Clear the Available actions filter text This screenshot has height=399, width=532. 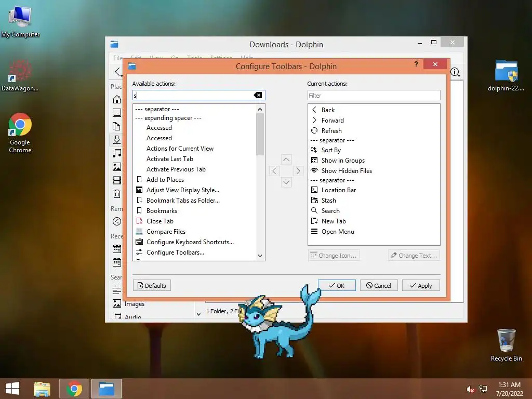point(258,96)
